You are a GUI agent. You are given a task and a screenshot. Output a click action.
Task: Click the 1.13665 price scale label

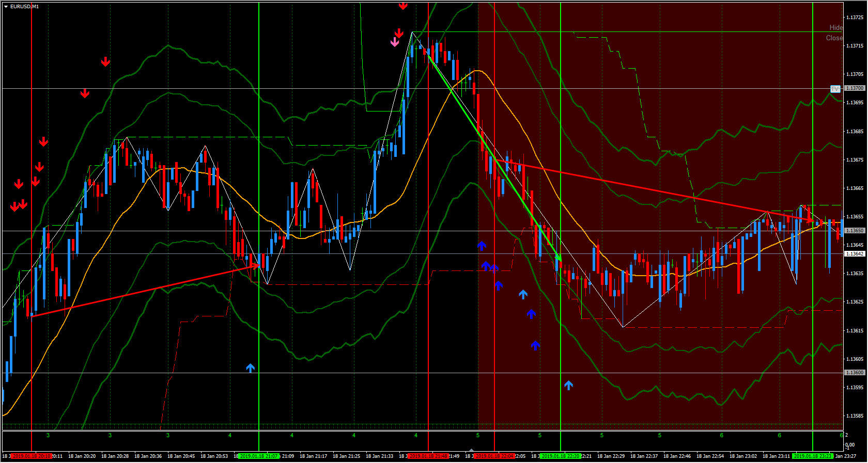(855, 188)
